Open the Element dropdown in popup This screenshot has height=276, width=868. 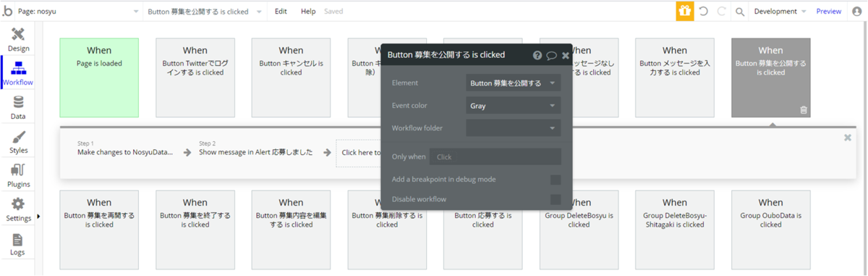[514, 83]
